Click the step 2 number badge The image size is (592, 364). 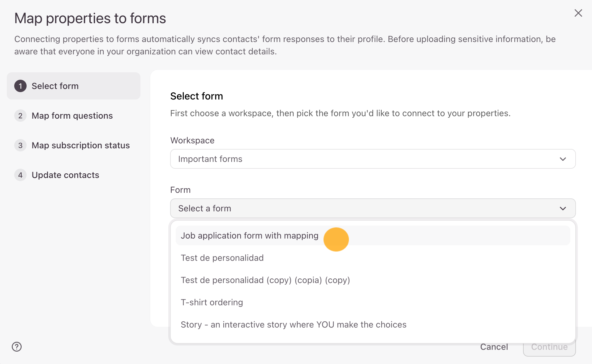pyautogui.click(x=20, y=116)
